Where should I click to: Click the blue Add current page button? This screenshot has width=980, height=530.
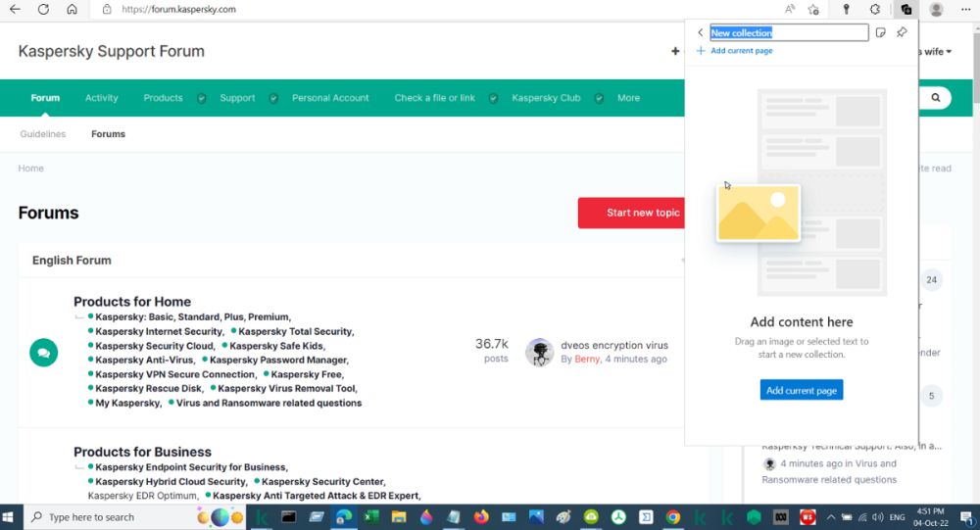coord(802,390)
